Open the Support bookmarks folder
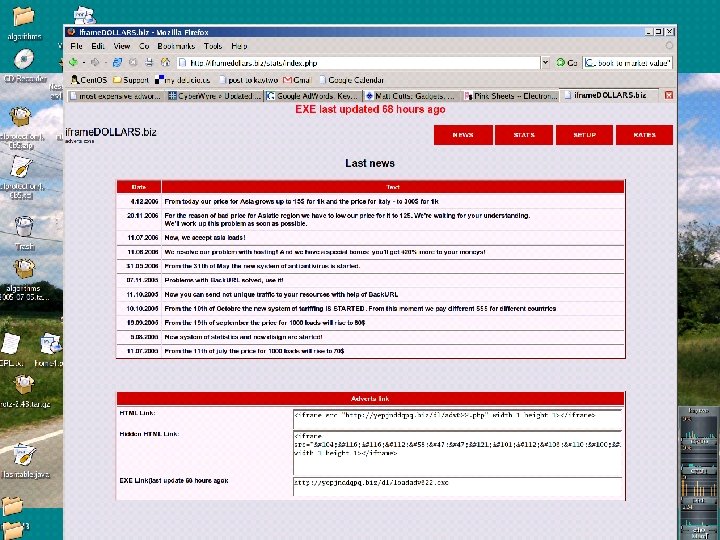Viewport: 720px width, 540px height. point(131,80)
